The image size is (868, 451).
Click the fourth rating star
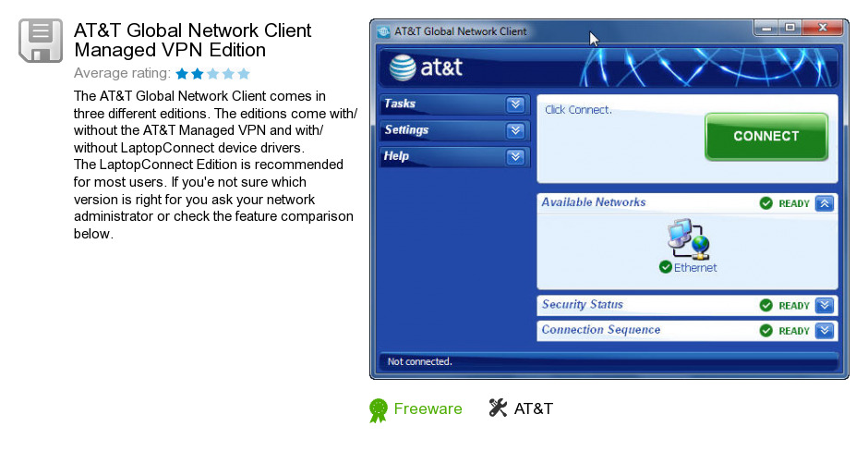[228, 74]
